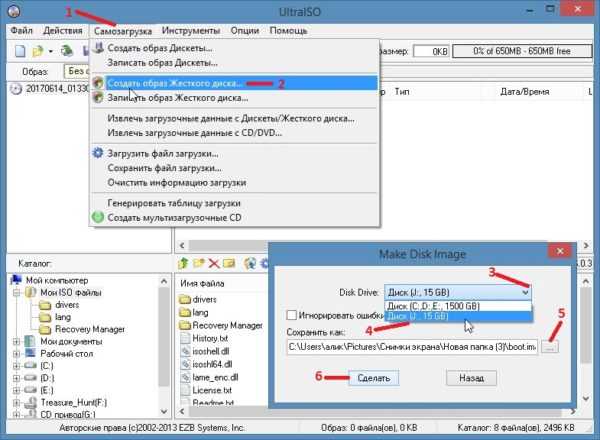Click the Дата/Время column header
Viewport: 600px width, 440px height.
coord(525,92)
